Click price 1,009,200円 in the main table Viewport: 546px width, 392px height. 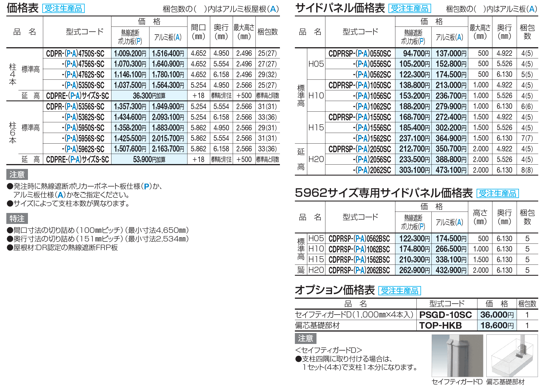tap(130, 54)
